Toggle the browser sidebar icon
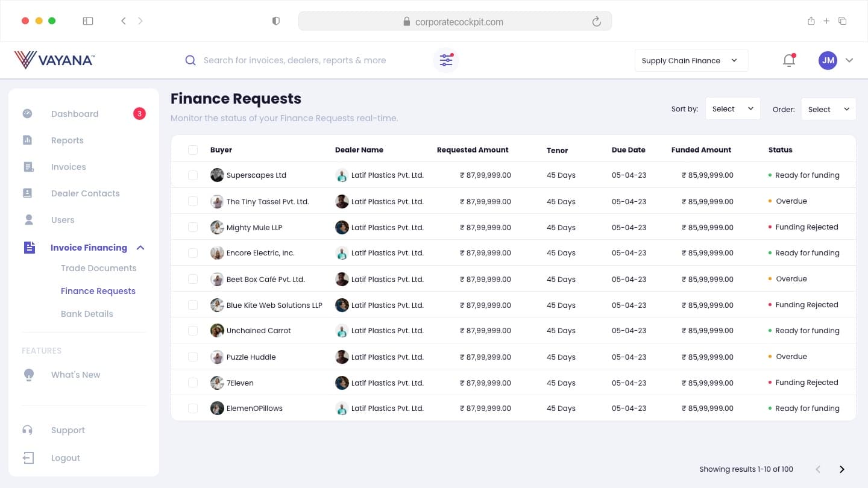The image size is (868, 488). tap(88, 21)
